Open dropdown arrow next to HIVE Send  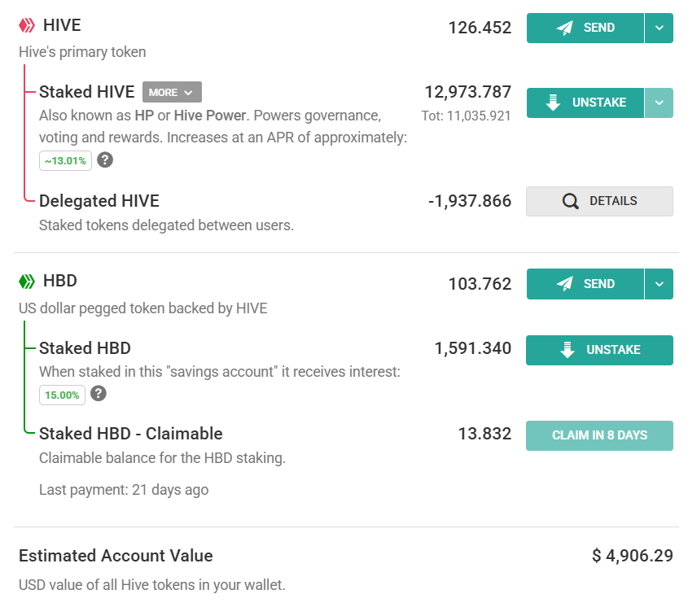point(659,28)
